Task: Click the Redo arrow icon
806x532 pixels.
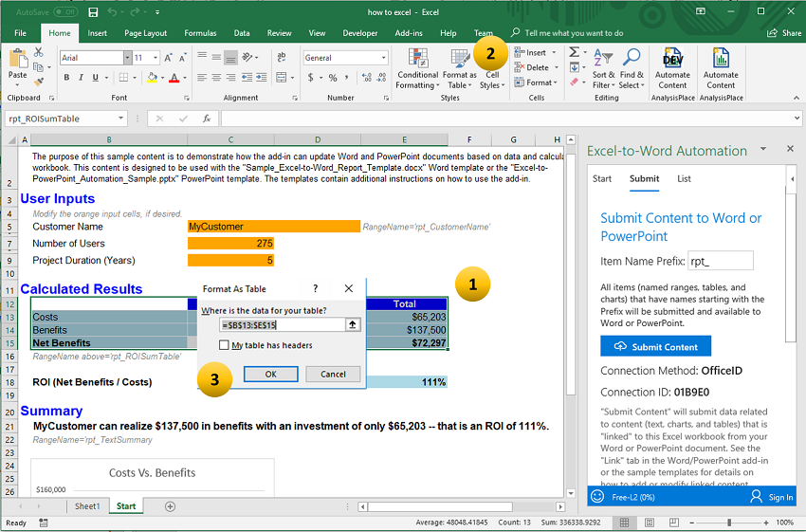Action: tap(135, 11)
